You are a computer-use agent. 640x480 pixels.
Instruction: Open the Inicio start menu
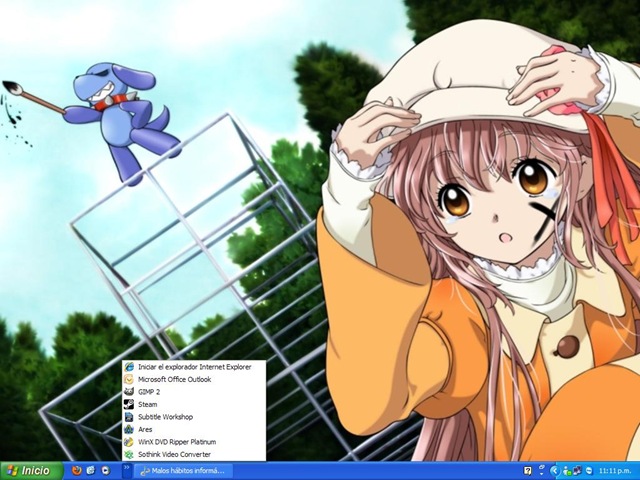[31, 471]
